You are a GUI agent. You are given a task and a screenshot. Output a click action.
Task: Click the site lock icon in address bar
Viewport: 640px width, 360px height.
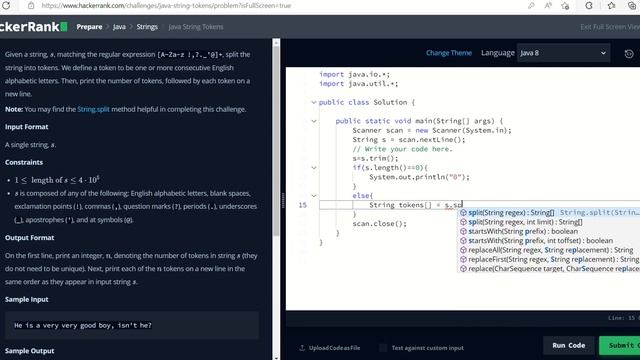31,6
